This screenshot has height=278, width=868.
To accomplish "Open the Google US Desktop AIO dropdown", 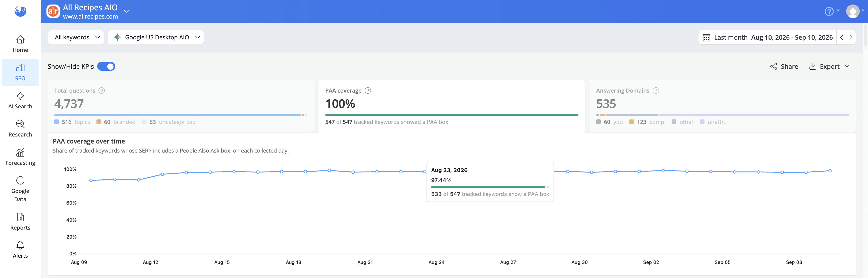I will (x=155, y=37).
